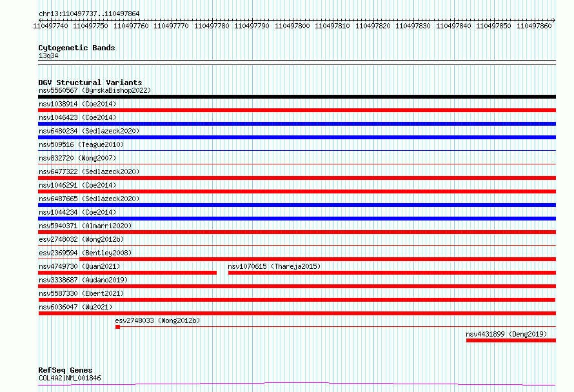This screenshot has height=392, width=574.
Task: Select the blue nsv6487665 variant bar
Action: [x=297, y=205]
